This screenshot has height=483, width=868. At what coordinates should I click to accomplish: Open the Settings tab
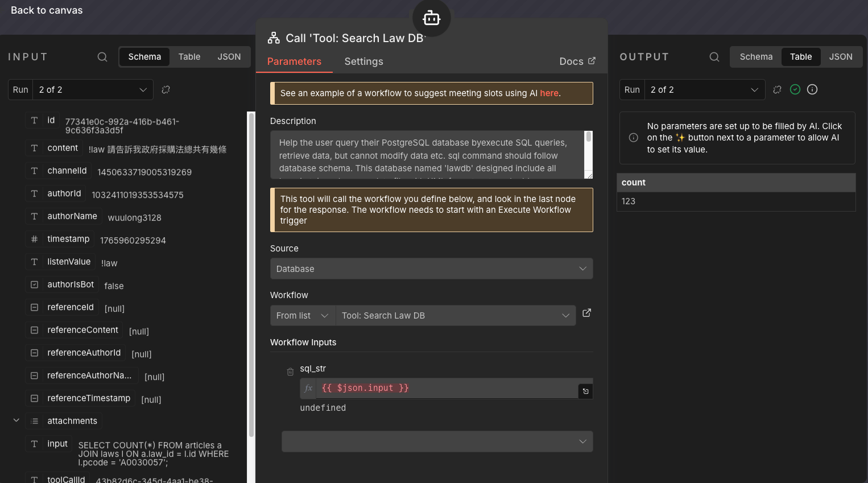point(363,61)
